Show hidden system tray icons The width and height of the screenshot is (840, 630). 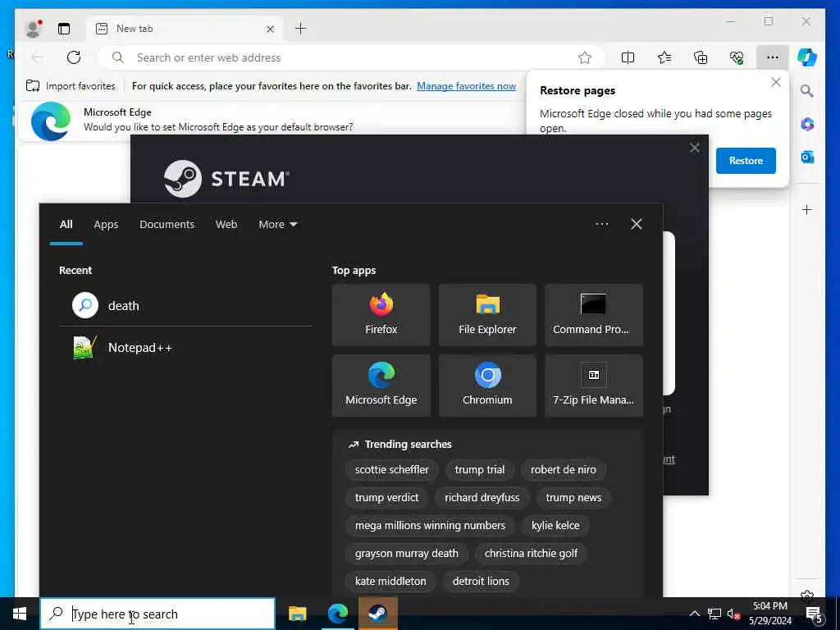click(x=694, y=614)
